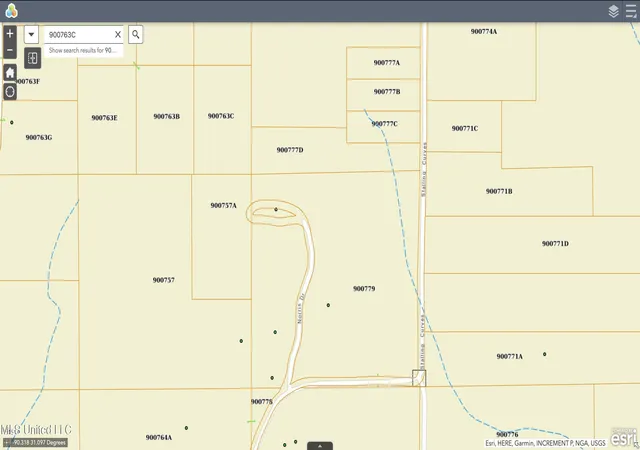
Task: Toggle the coordinate capture button at the bottom left
Action: click(7, 443)
